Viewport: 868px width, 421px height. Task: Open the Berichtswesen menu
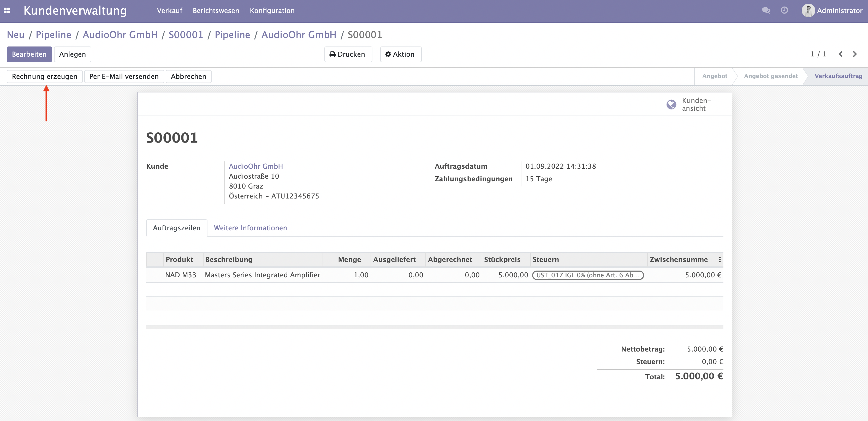pos(216,10)
